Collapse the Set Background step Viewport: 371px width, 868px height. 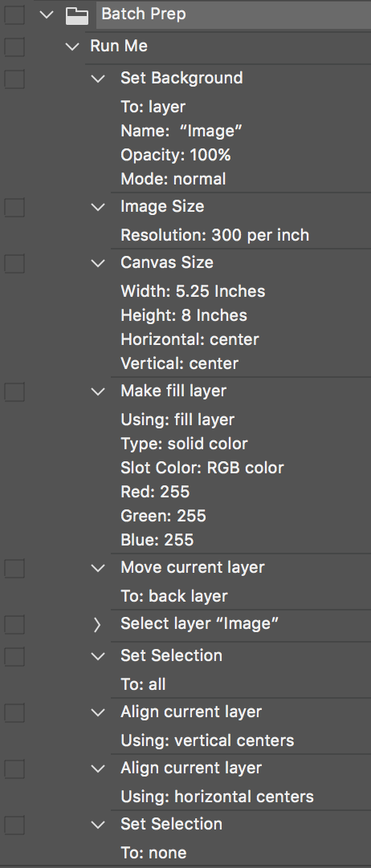(98, 79)
